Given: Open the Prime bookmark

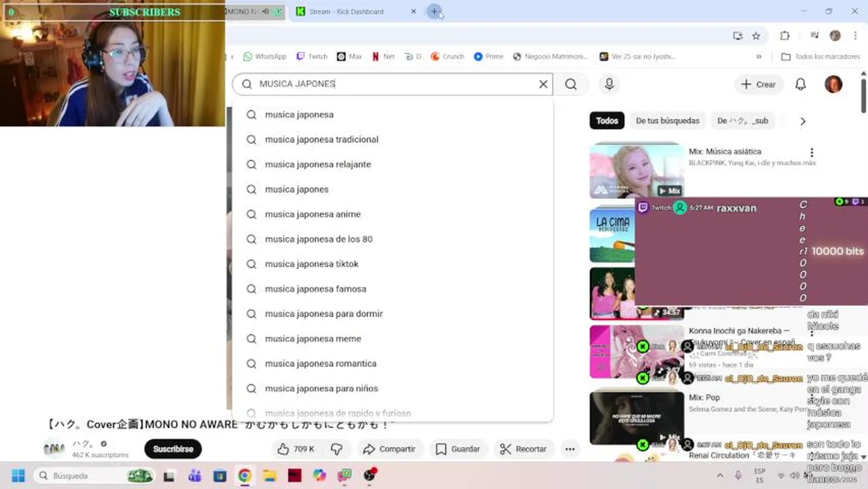Looking at the screenshot, I should [489, 56].
